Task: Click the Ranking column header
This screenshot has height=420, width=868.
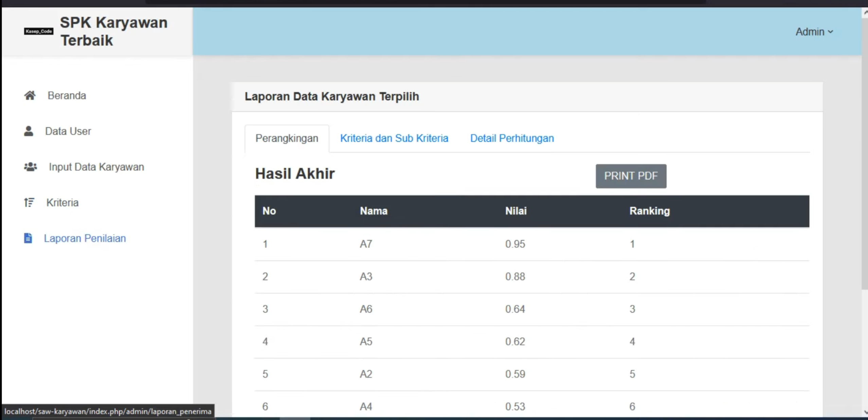Action: coord(650,211)
